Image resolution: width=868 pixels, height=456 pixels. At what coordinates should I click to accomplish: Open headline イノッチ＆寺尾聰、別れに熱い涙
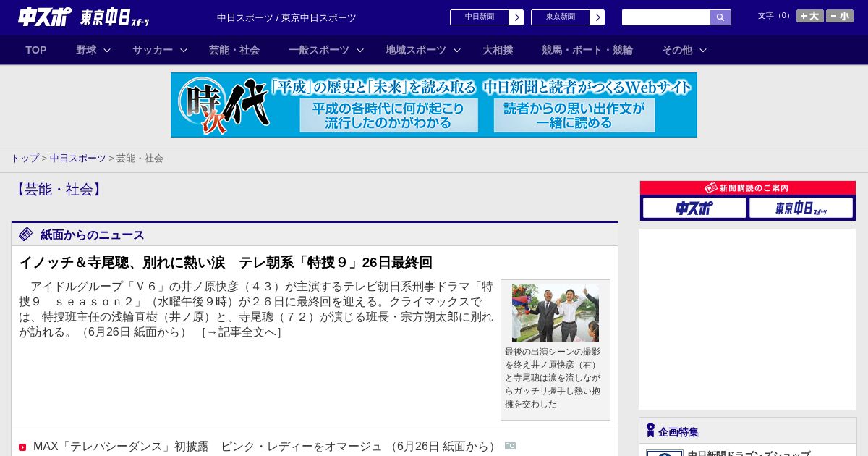226,263
